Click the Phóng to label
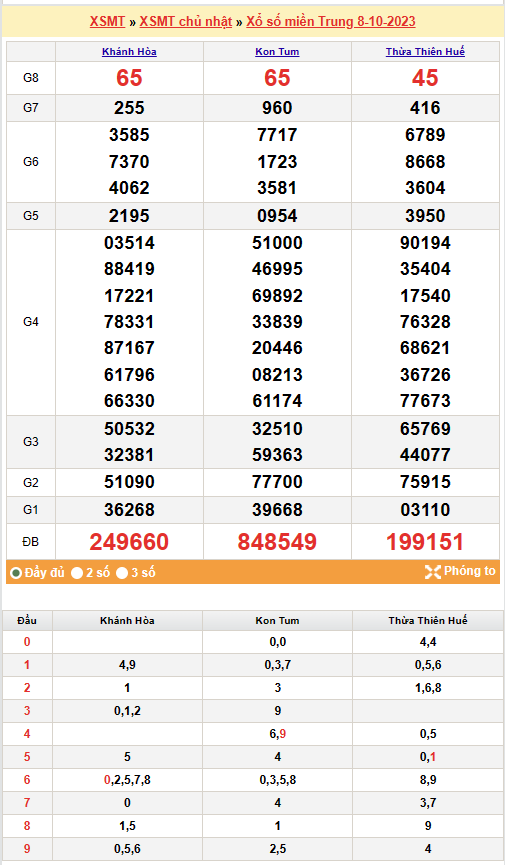This screenshot has height=865, width=505. pos(470,571)
